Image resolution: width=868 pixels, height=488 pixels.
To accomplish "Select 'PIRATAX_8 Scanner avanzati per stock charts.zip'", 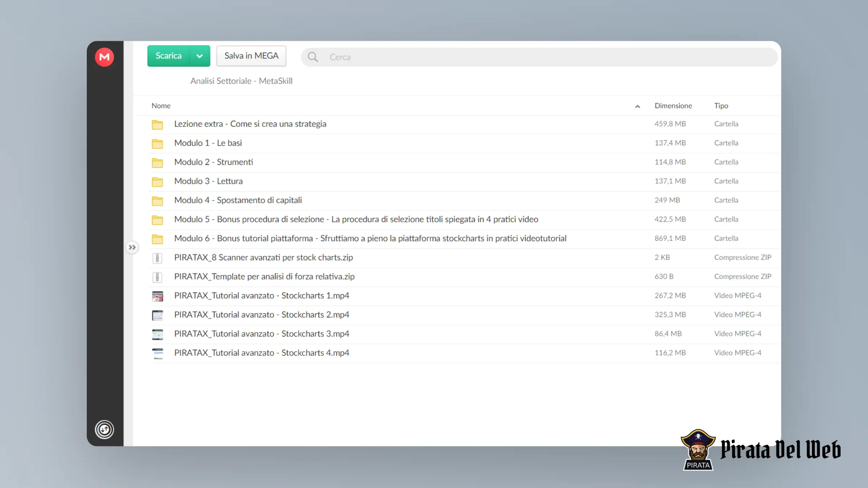I will point(264,257).
